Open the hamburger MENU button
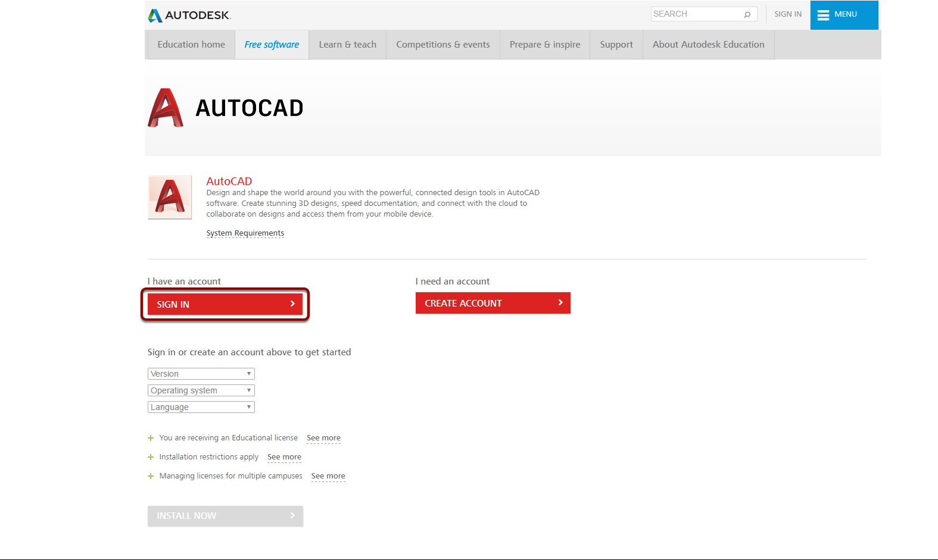 tap(844, 15)
